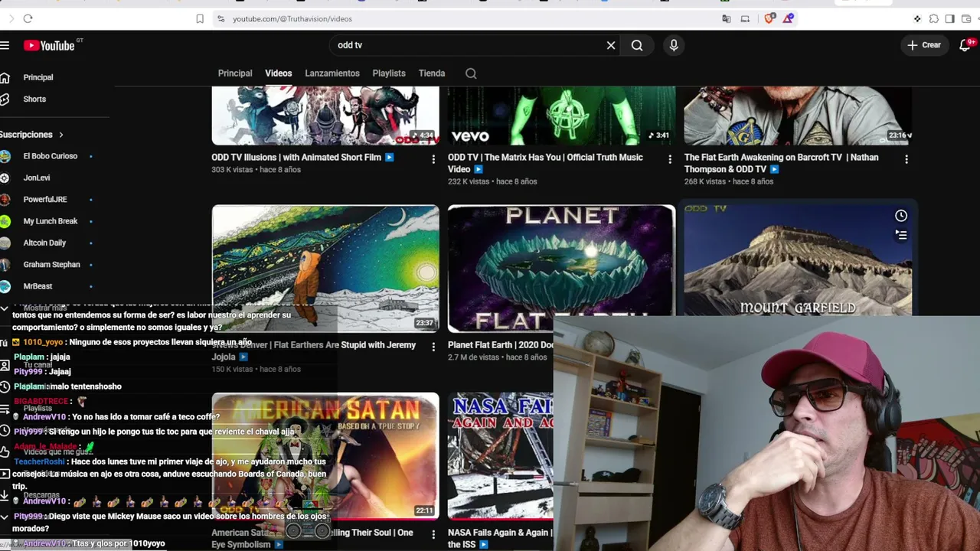Viewport: 980px width, 551px height.
Task: Open Altcoin Daily subscription
Action: point(46,243)
